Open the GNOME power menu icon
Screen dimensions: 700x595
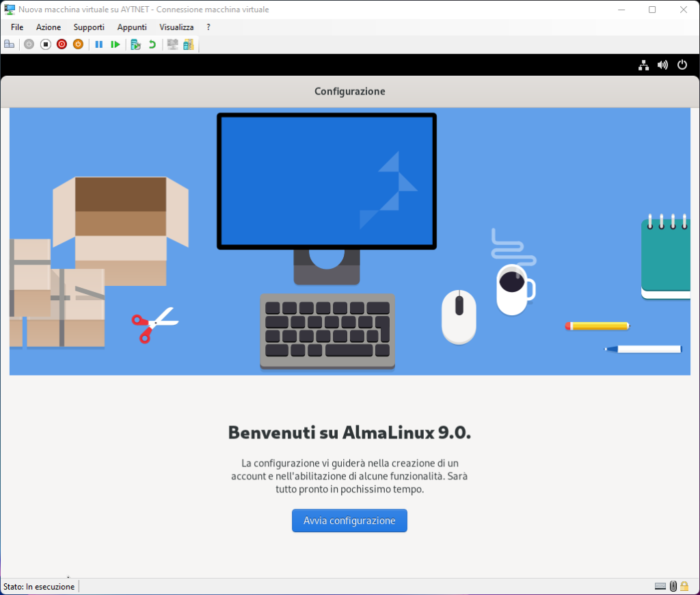682,65
